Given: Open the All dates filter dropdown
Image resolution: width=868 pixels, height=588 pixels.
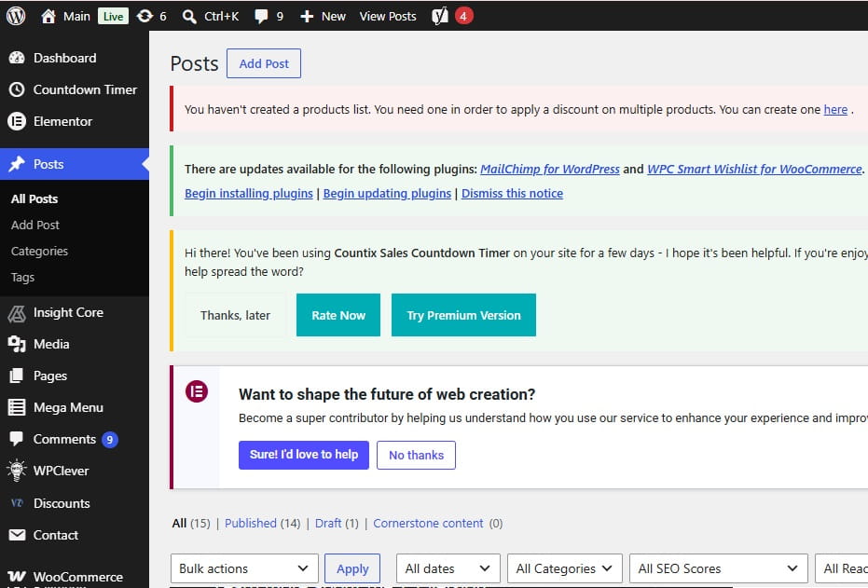Looking at the screenshot, I should point(448,568).
